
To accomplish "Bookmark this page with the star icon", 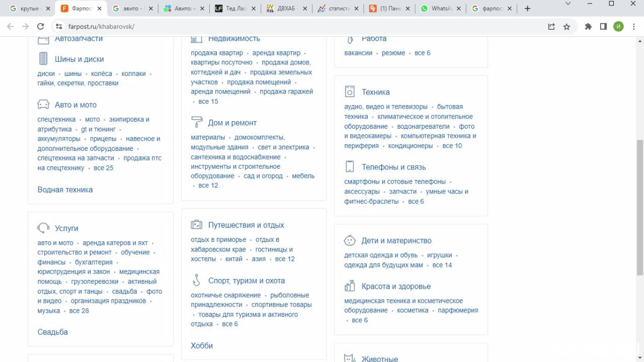I will click(567, 27).
